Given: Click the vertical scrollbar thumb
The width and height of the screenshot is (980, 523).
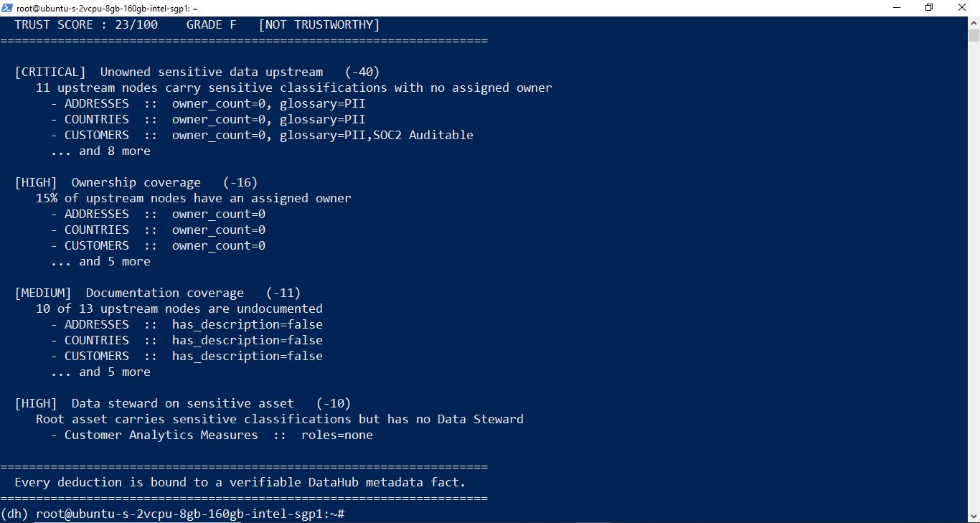Looking at the screenshot, I should [974, 37].
